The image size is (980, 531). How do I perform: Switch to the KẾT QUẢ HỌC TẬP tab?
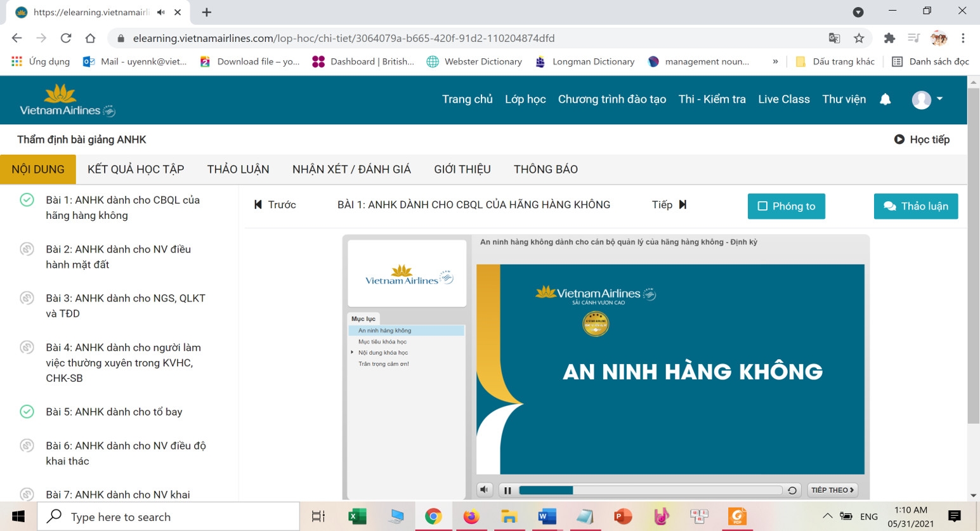[135, 169]
